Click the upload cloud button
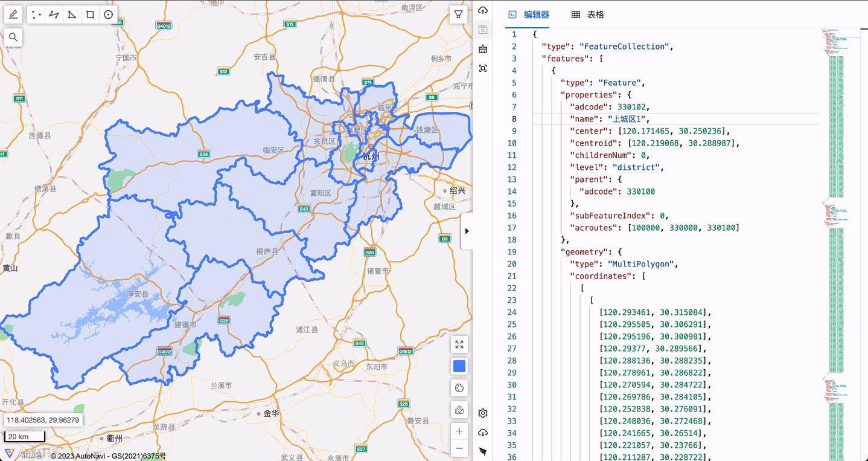 [x=482, y=10]
